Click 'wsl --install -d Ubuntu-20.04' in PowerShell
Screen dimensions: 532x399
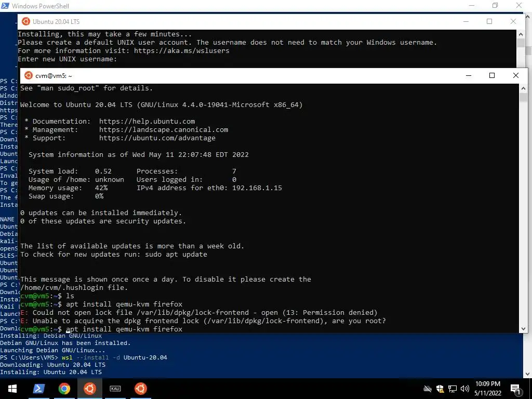[x=114, y=357]
